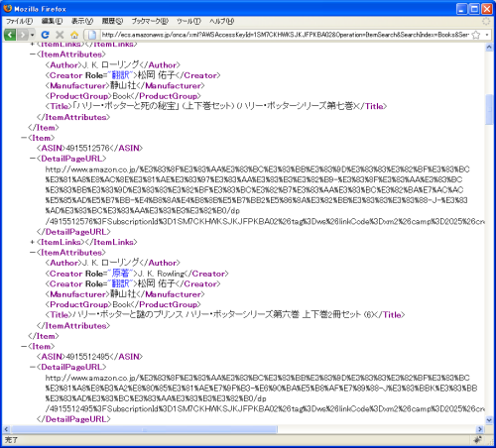Click the horizontal scrollbar right arrow
Viewport: 496px width, 448px height.
pyautogui.click(x=480, y=429)
